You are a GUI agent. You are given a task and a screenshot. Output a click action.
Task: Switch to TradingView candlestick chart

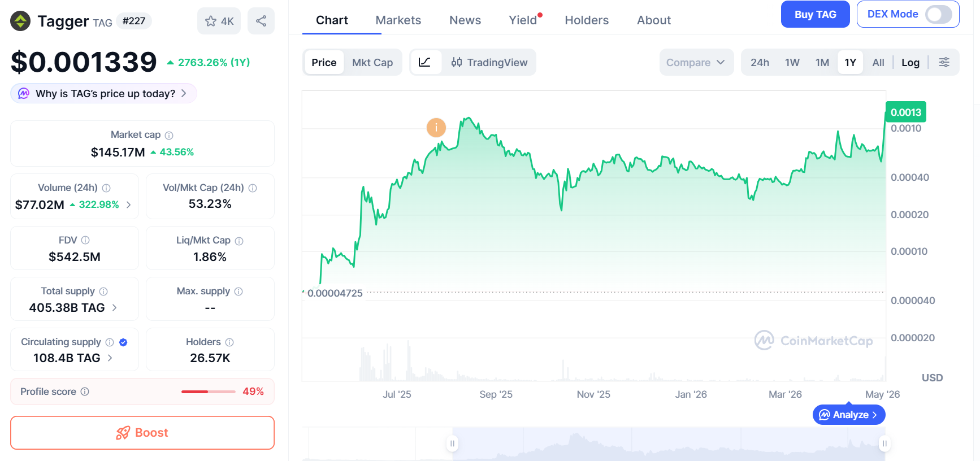click(489, 62)
